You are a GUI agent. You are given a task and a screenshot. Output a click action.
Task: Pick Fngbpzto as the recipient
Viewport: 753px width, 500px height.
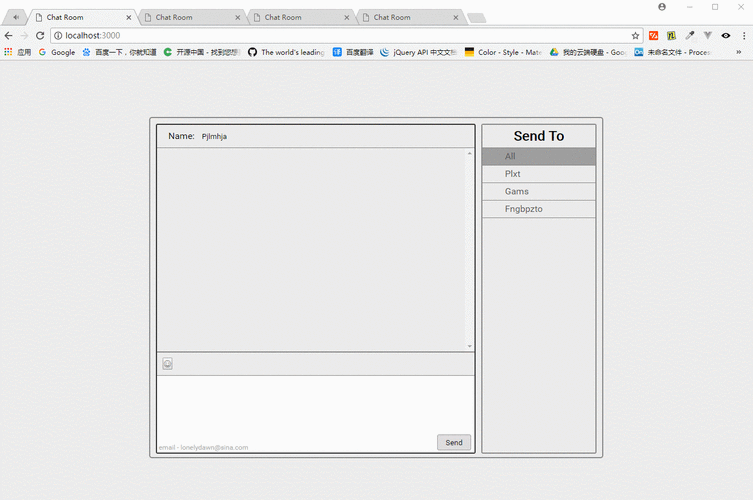point(538,209)
